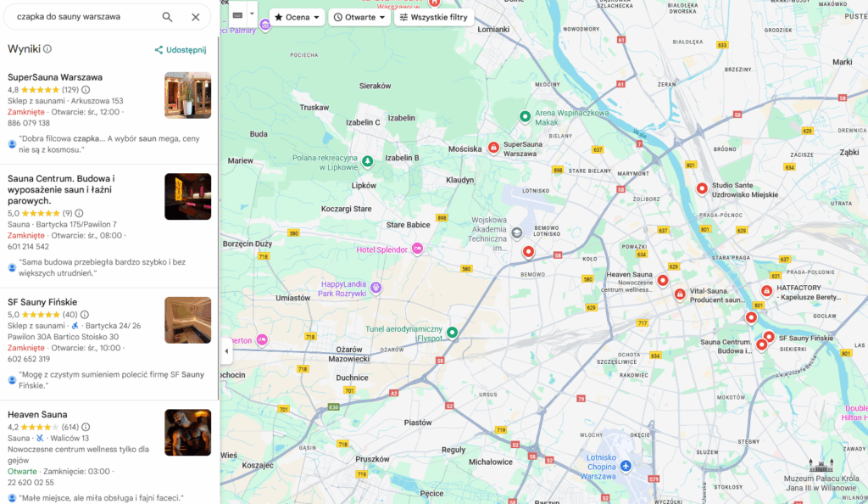Click the keyboard input tool icon
This screenshot has height=504, width=868.
click(237, 15)
